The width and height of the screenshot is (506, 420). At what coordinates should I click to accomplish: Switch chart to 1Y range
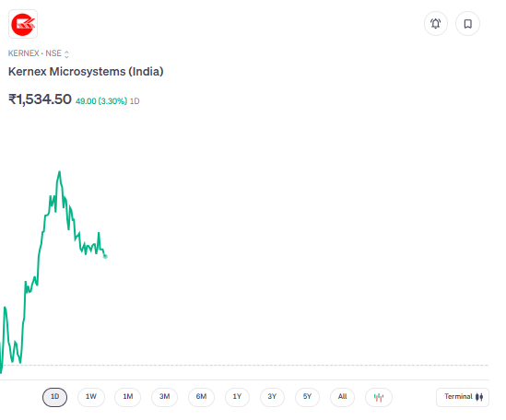237,397
